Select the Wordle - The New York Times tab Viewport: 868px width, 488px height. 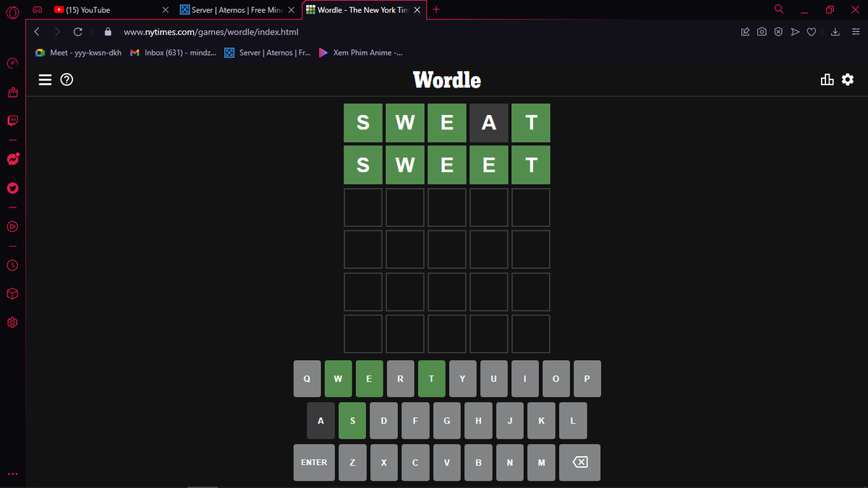pyautogui.click(x=363, y=10)
